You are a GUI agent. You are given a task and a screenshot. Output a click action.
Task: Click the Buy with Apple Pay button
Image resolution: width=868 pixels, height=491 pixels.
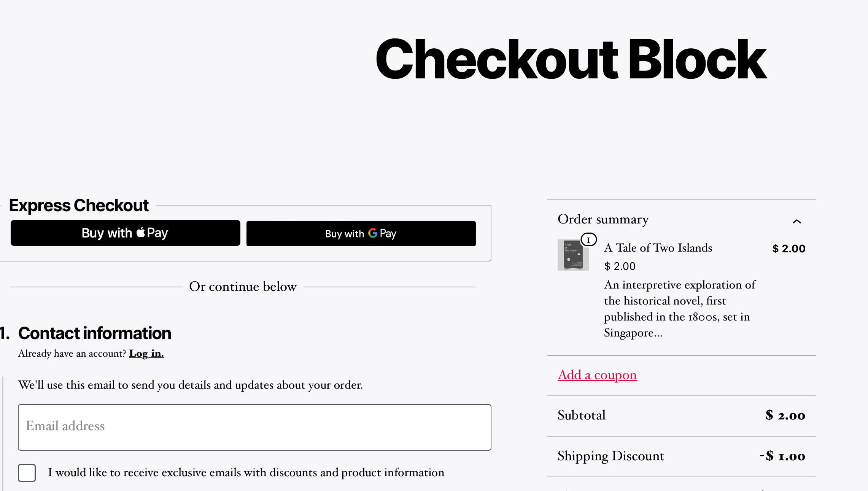click(x=125, y=233)
